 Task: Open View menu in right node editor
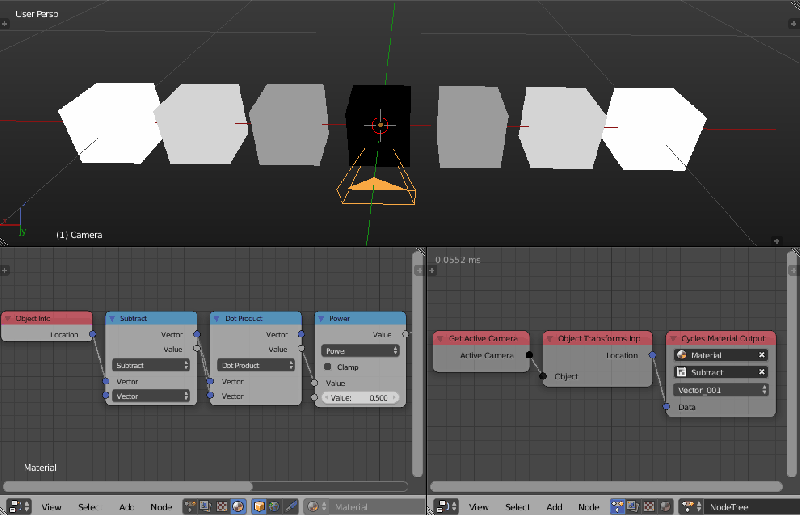(478, 507)
